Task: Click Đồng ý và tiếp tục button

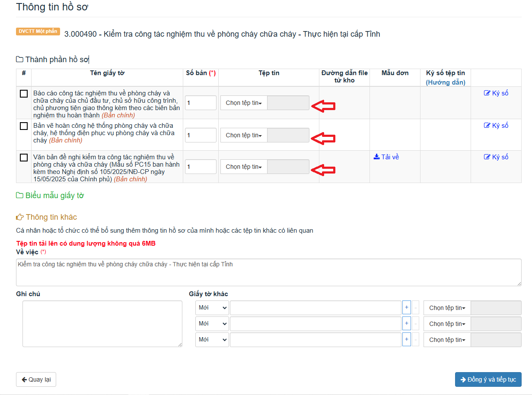Action: (488, 379)
